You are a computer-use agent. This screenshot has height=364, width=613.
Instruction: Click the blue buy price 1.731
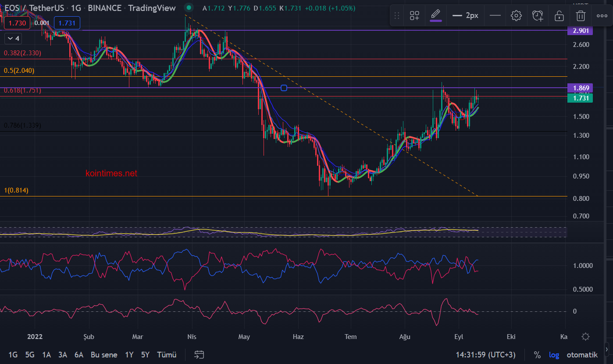tap(67, 23)
